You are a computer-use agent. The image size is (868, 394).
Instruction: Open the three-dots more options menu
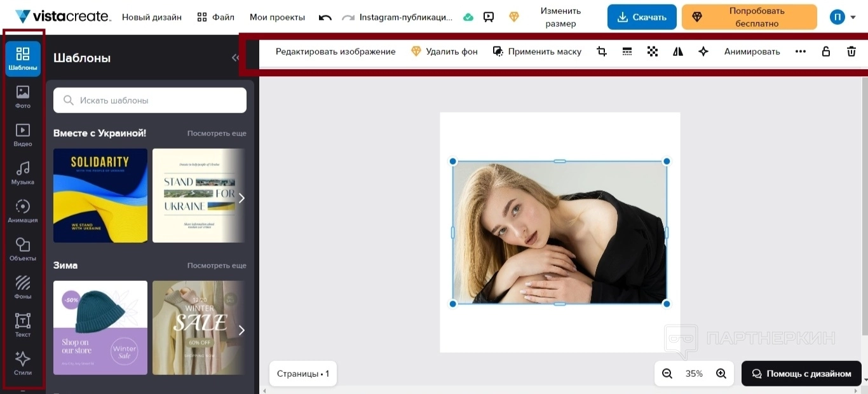coord(801,51)
